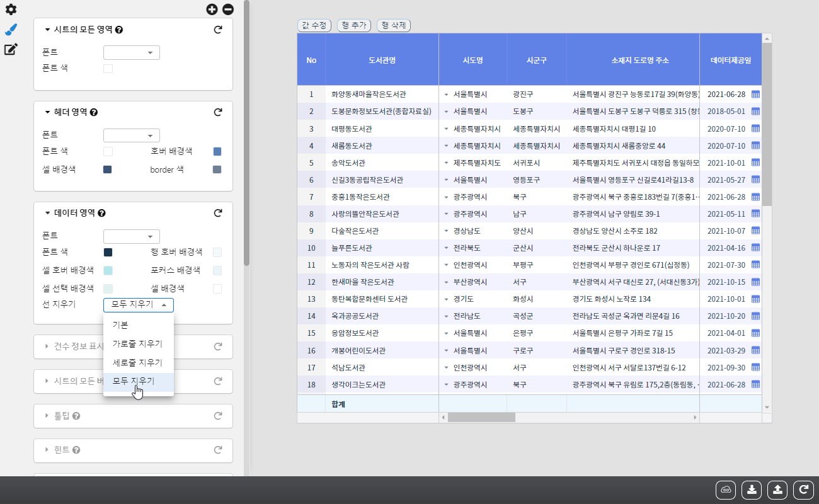Click help icon next to 데이터 영역
This screenshot has height=504, width=819.
pos(102,214)
